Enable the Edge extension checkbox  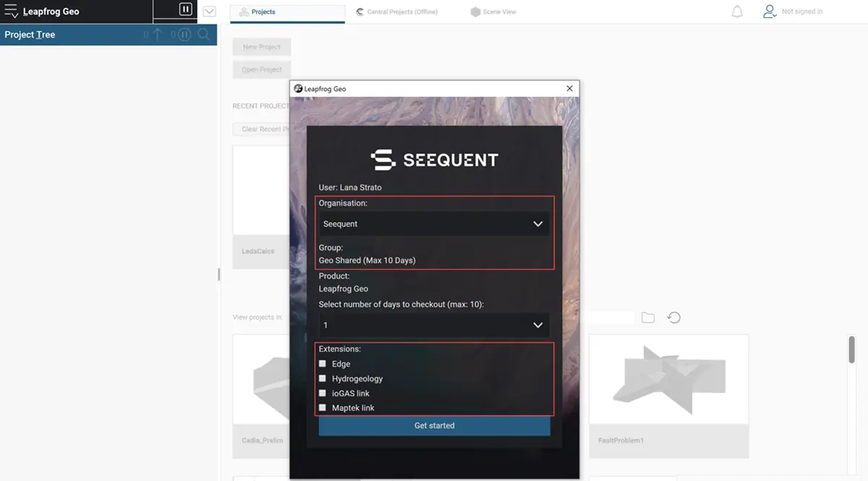pyautogui.click(x=322, y=364)
